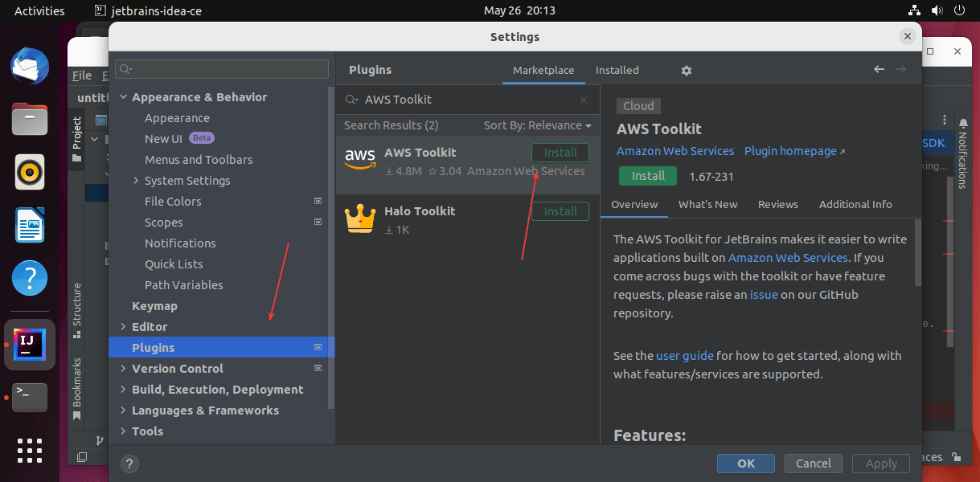Expand the System Settings node
Image resolution: width=980 pixels, height=482 pixels.
tap(136, 181)
